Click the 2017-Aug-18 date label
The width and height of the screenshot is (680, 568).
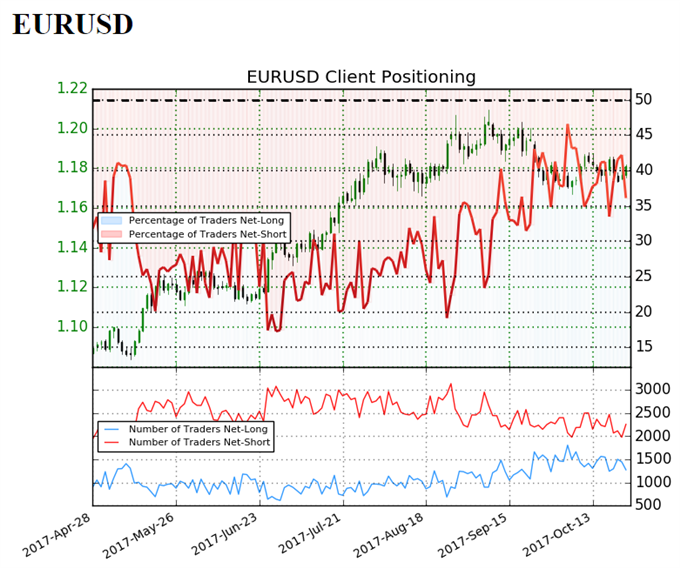pos(389,535)
